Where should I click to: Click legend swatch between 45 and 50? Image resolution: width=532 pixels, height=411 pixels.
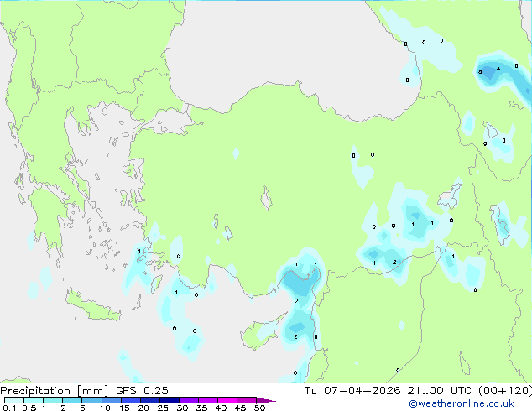(247, 400)
